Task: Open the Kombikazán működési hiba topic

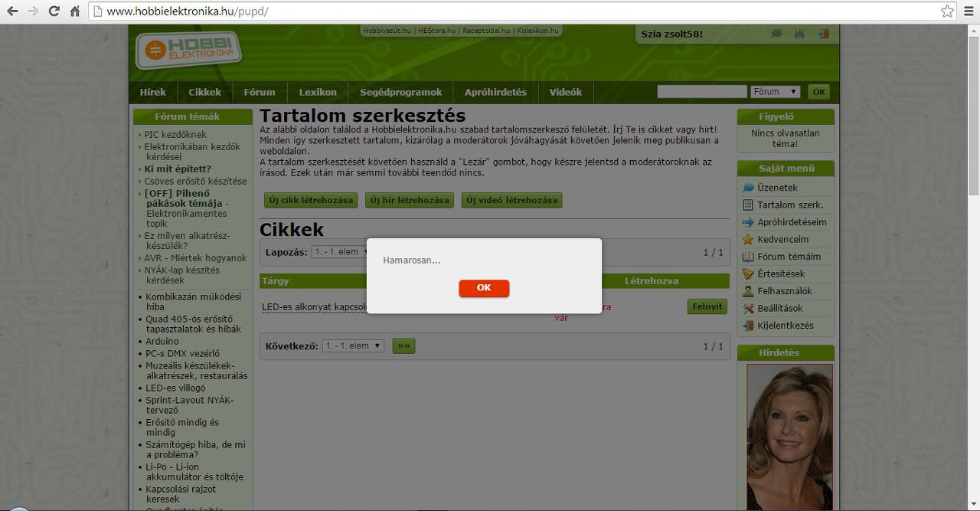Action: (194, 302)
